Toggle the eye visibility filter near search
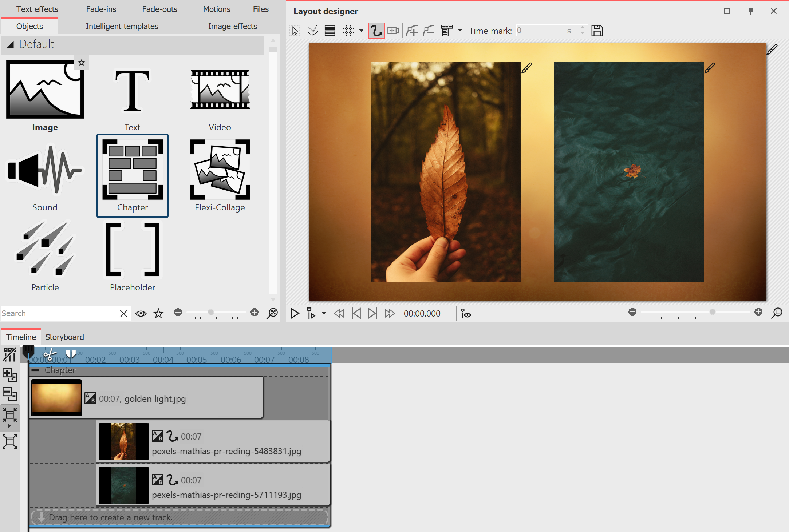Image resolution: width=789 pixels, height=532 pixels. (x=141, y=313)
